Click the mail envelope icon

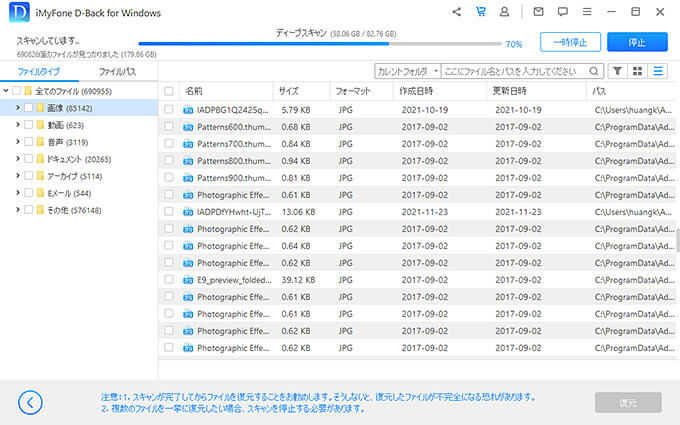[x=539, y=12]
